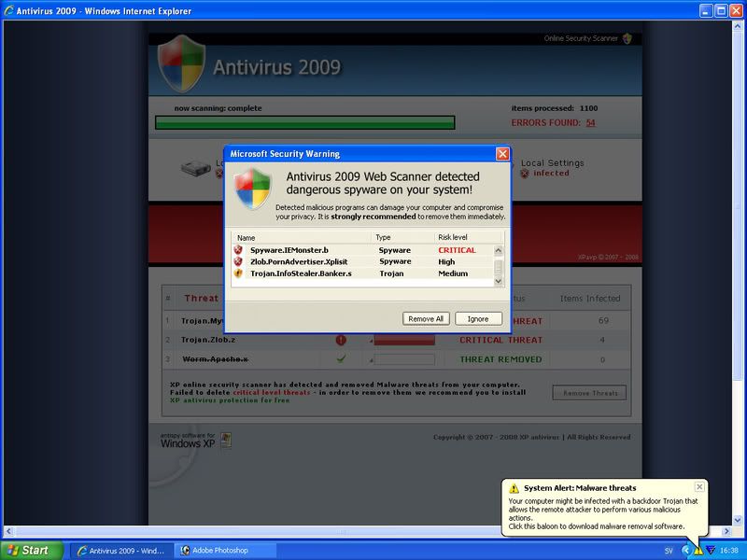Screen dimensions: 747x560
Task: Click the SV language indicator in the tray
Action: pos(669,551)
